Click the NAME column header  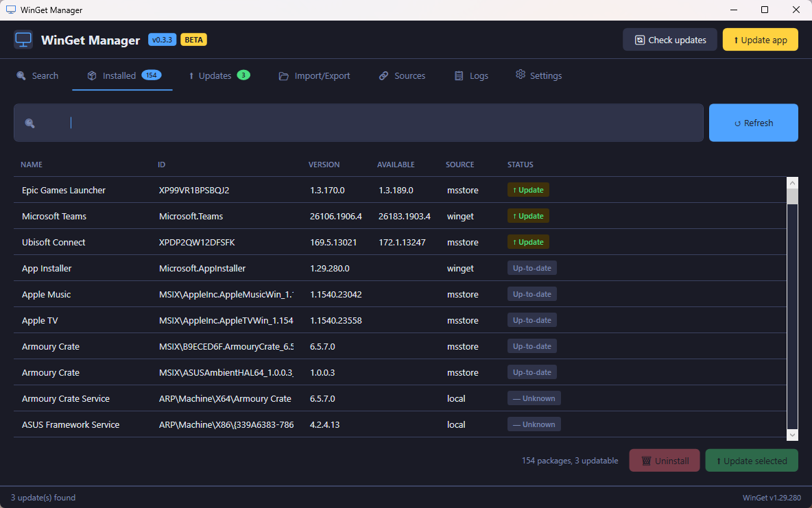[32, 165]
